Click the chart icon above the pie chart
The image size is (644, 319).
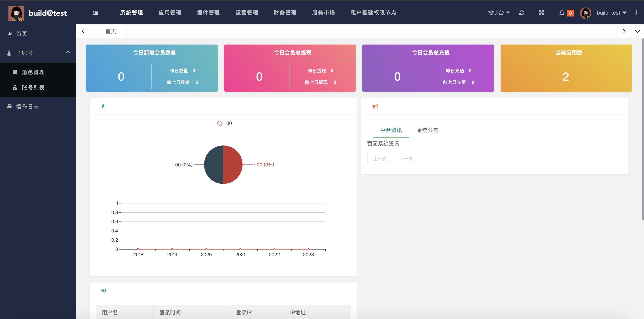pos(103,106)
